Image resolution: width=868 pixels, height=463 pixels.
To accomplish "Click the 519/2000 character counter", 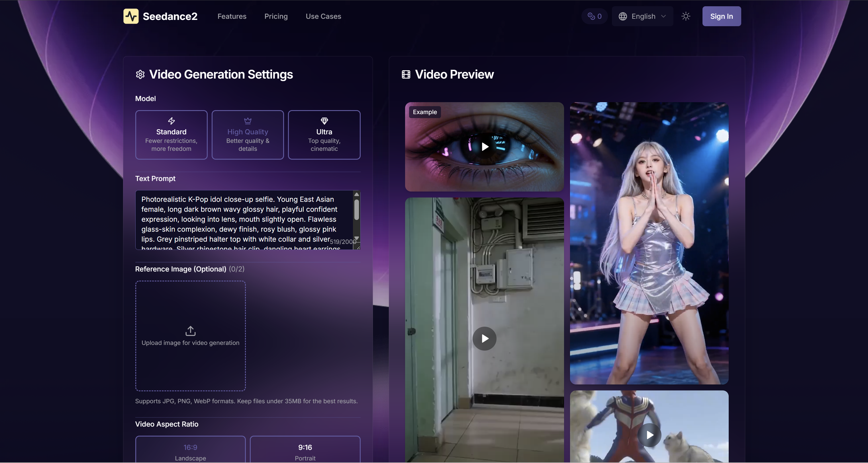I will tap(343, 242).
